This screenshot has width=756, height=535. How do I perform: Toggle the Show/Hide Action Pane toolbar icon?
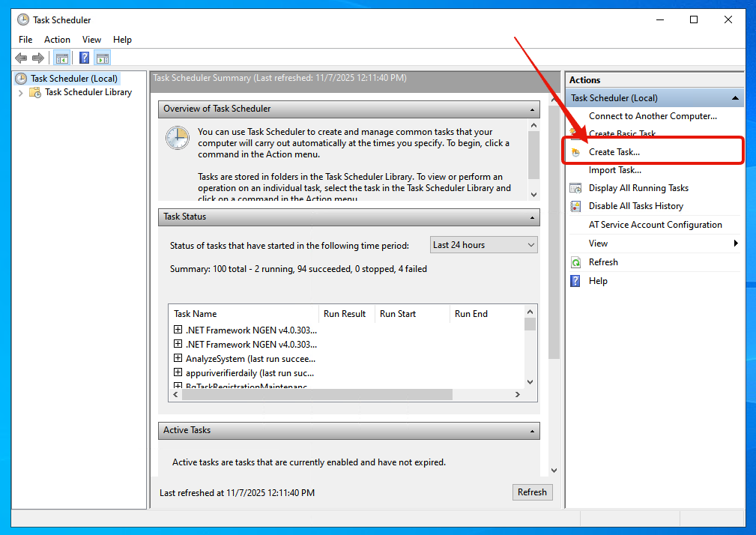coord(102,58)
